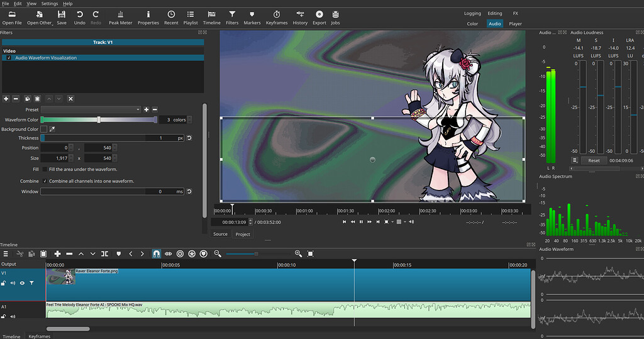Open the Settings menu
The image size is (644, 339).
click(49, 3)
